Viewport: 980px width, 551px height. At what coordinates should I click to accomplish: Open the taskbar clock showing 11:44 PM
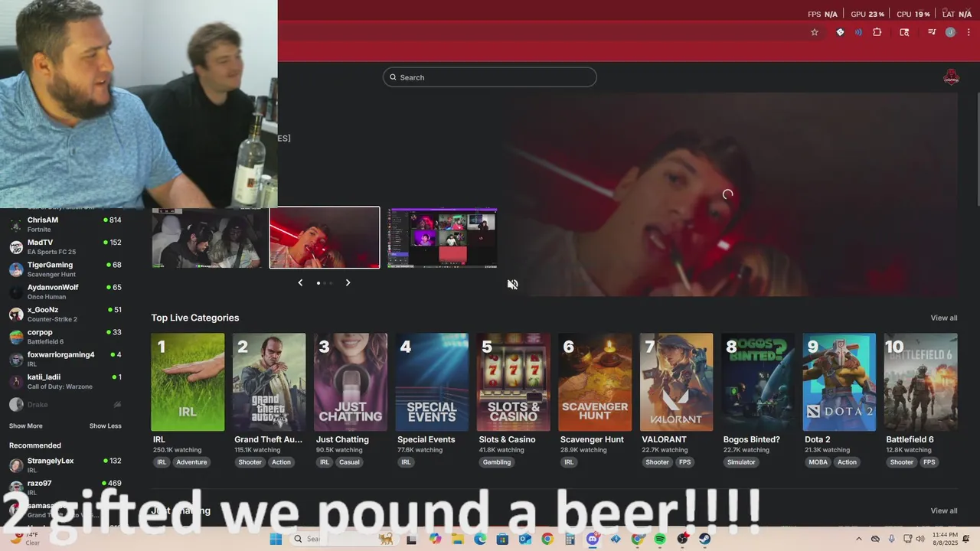click(x=945, y=539)
